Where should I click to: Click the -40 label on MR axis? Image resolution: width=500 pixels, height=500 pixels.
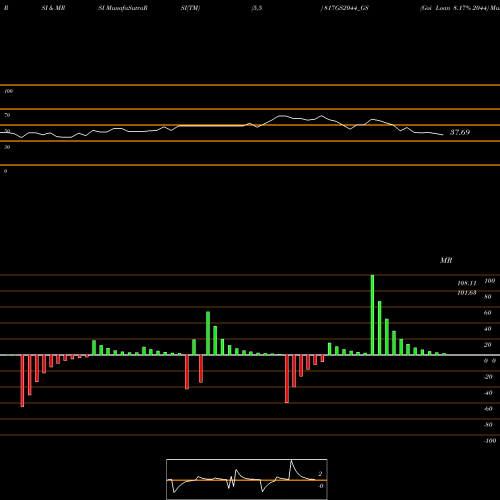coord(488,393)
